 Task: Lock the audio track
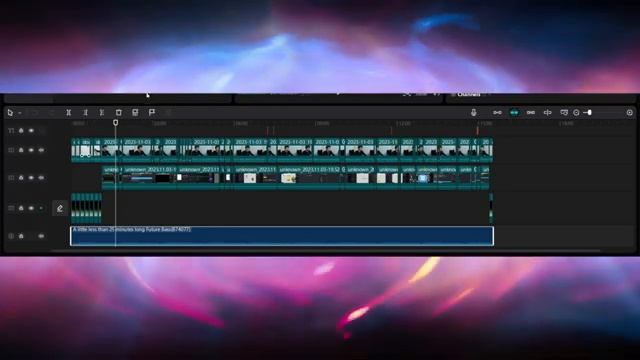[21, 236]
